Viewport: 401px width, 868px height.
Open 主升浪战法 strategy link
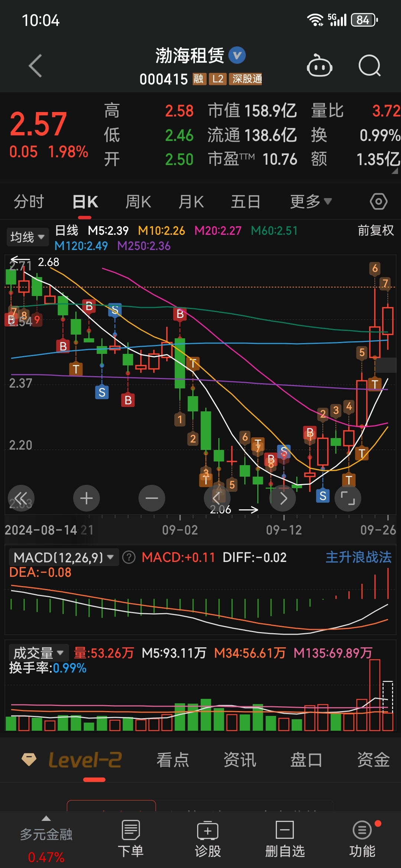[359, 557]
